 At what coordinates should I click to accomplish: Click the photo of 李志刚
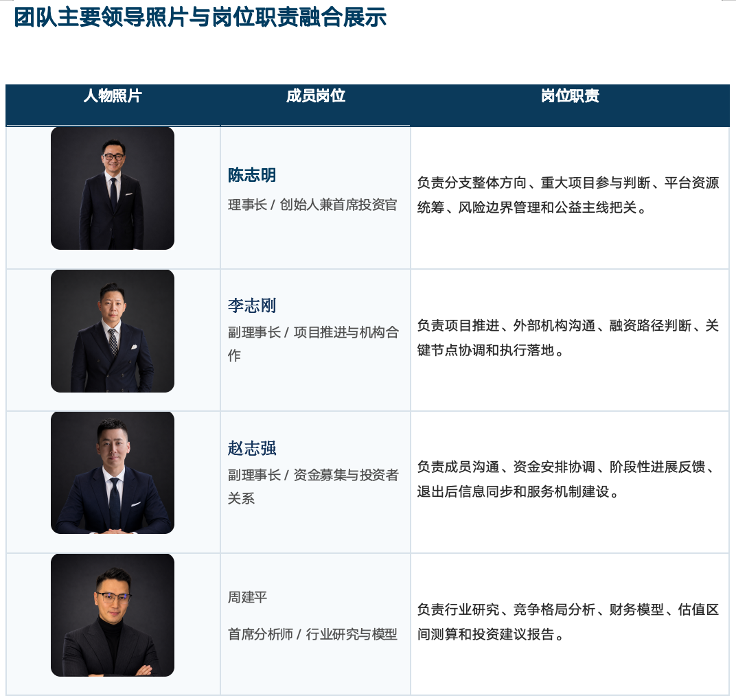click(113, 331)
